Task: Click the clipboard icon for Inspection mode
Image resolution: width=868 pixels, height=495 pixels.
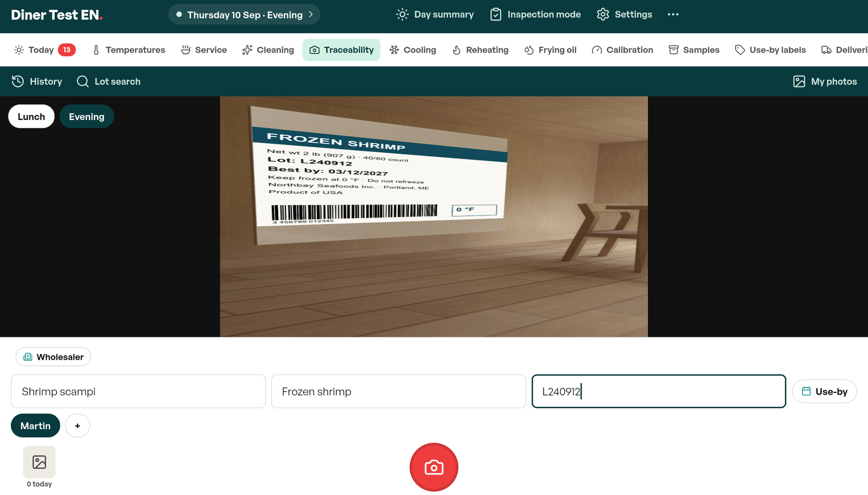Action: tap(496, 15)
